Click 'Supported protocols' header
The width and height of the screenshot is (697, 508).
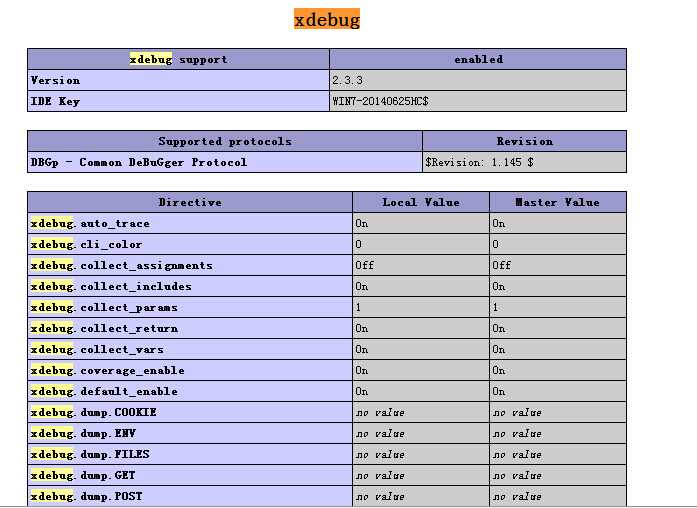(225, 141)
